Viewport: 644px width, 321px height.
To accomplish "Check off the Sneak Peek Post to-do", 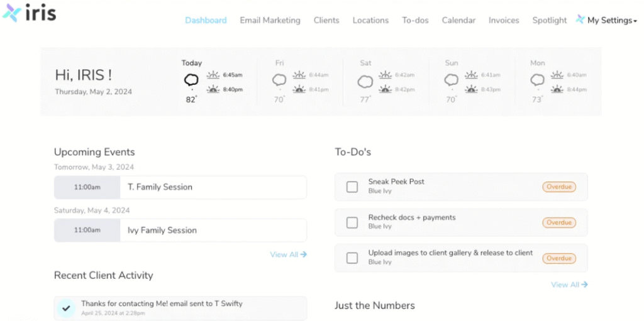I will [352, 187].
